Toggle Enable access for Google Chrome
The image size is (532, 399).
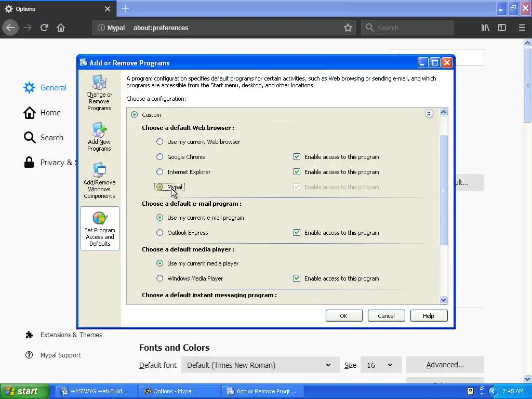(x=297, y=157)
